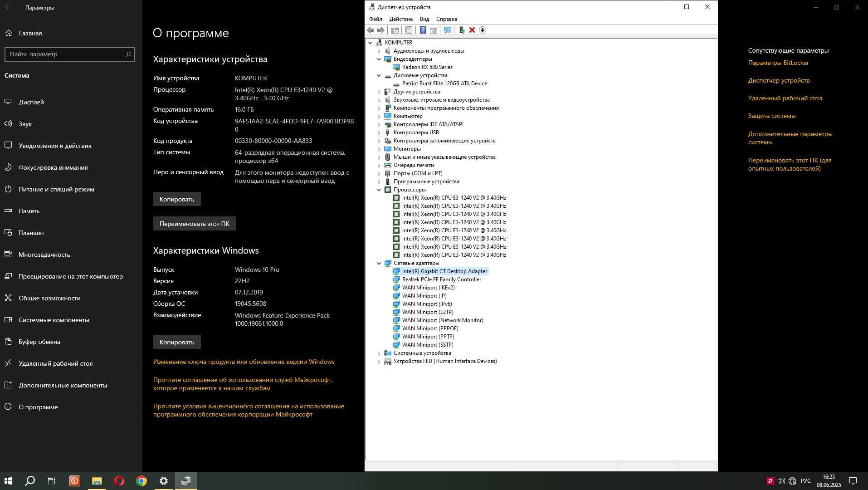Click Show/Hide action pane toolbar icon
The height and width of the screenshot is (490, 868).
pos(434,30)
